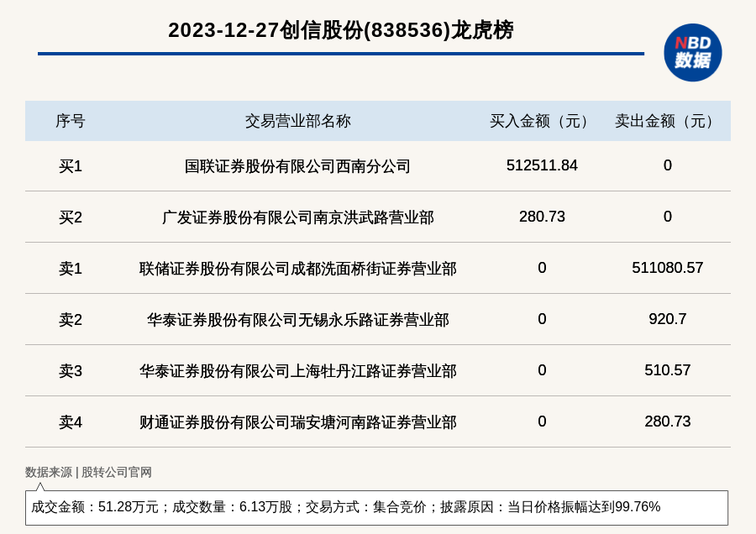
Task: Select the 卖4 row label
Action: pos(71,422)
